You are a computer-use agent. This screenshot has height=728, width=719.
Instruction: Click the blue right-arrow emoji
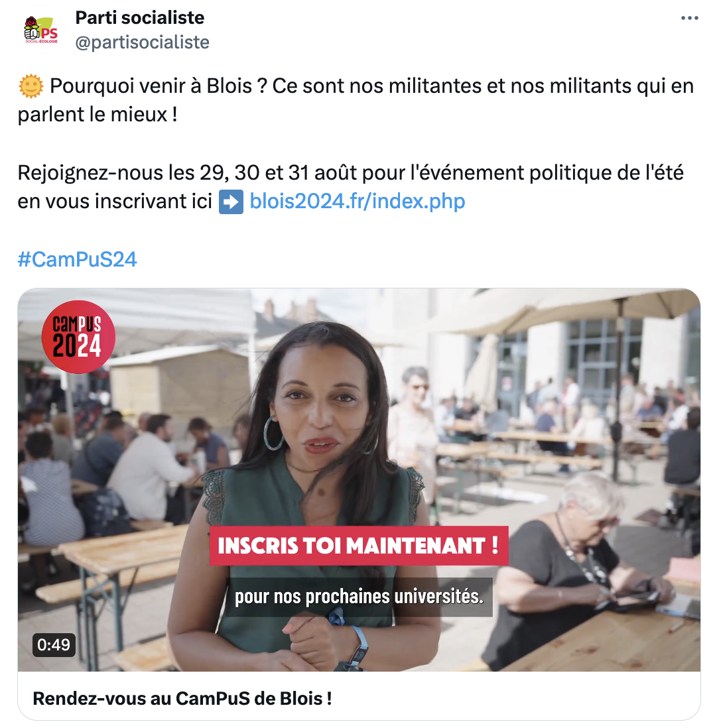231,202
